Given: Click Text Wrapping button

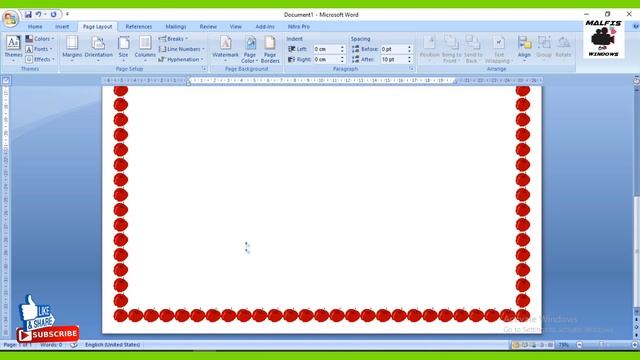Looking at the screenshot, I should click(x=499, y=49).
